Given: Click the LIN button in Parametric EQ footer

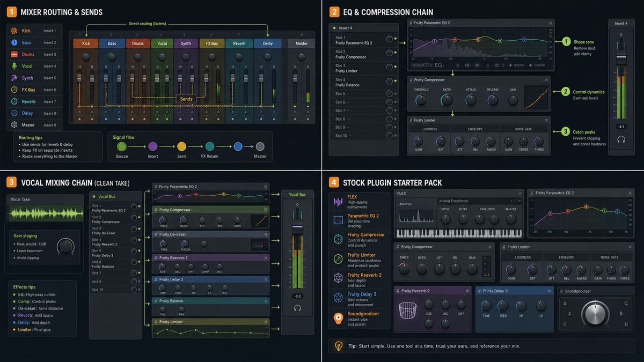Looking at the screenshot, I should 467,65.
